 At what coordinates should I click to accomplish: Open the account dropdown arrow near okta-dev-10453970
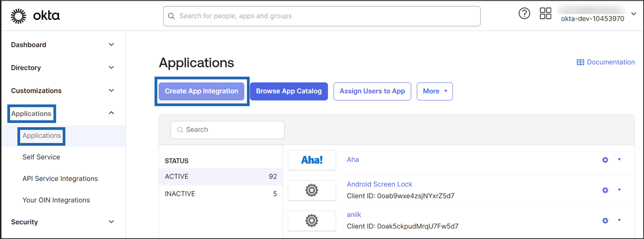(633, 14)
